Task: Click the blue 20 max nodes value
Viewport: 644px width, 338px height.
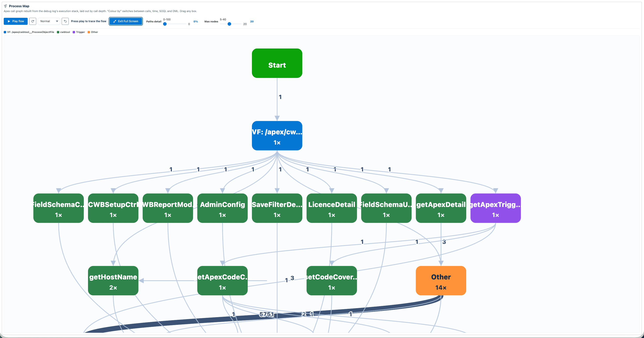Action: click(252, 22)
